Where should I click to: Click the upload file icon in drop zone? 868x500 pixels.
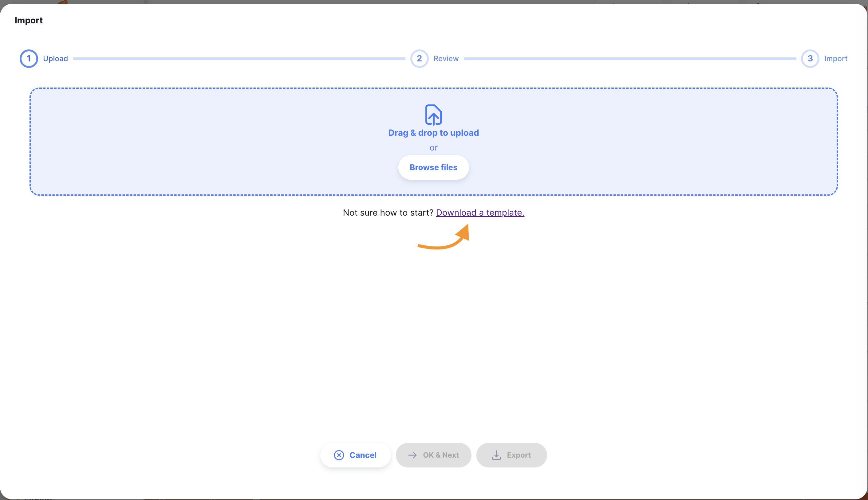point(433,115)
